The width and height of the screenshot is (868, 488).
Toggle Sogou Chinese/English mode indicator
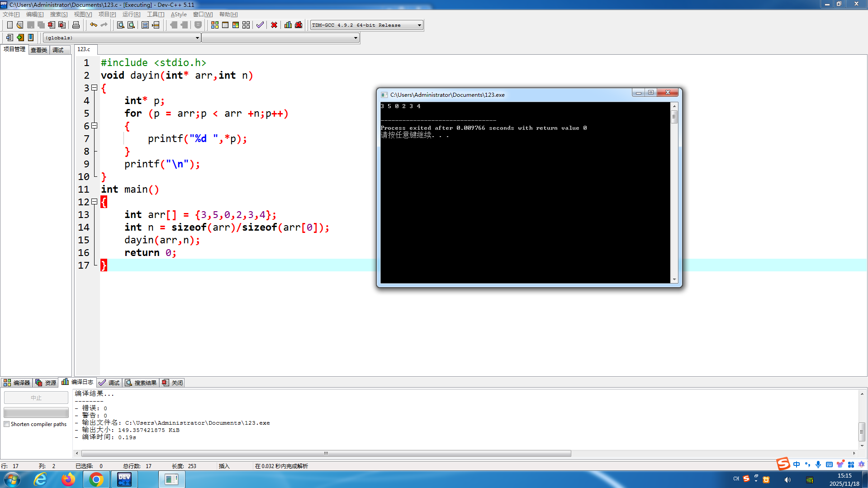click(797, 464)
